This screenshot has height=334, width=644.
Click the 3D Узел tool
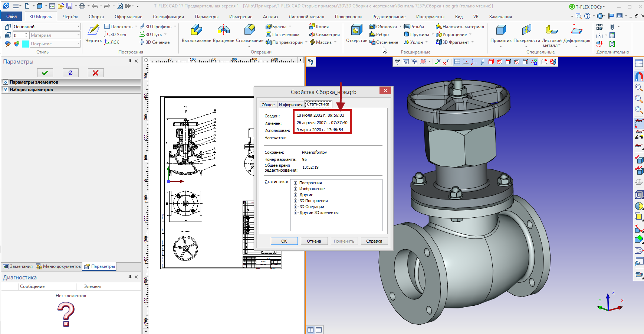(x=115, y=35)
